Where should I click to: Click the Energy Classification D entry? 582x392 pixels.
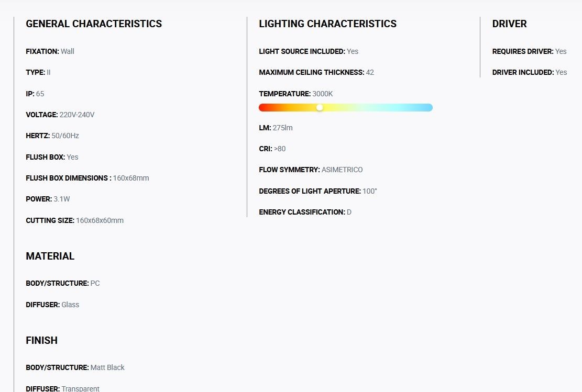(x=305, y=212)
